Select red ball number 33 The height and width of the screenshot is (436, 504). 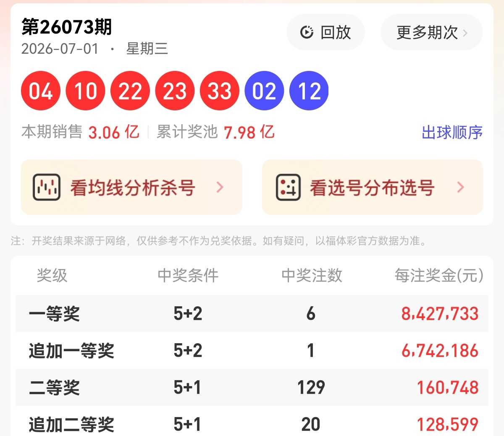tap(220, 91)
